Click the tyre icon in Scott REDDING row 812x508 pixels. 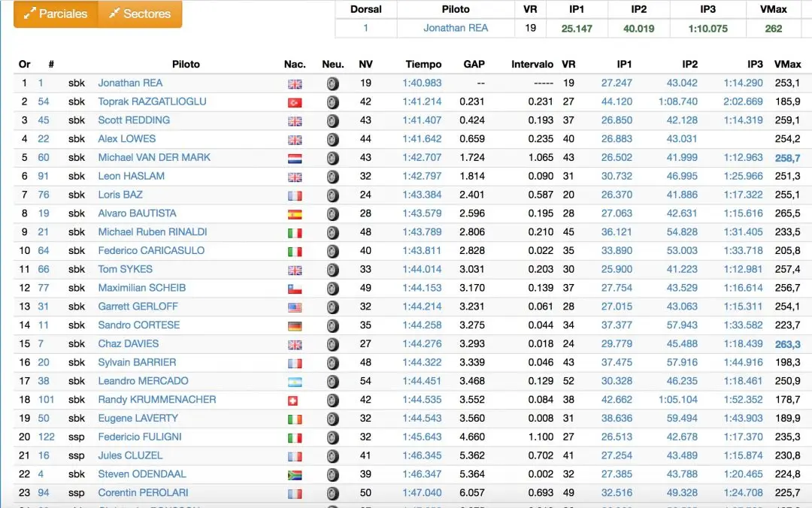[333, 121]
